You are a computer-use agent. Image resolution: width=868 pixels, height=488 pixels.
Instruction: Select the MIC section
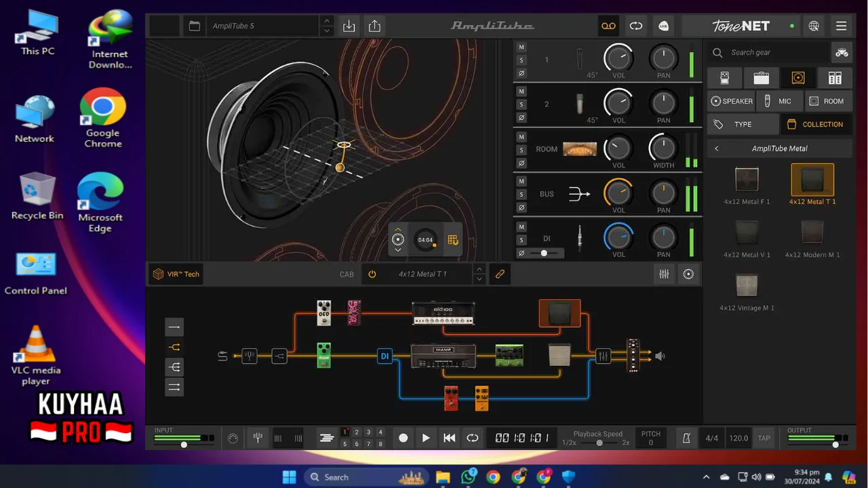tap(779, 101)
